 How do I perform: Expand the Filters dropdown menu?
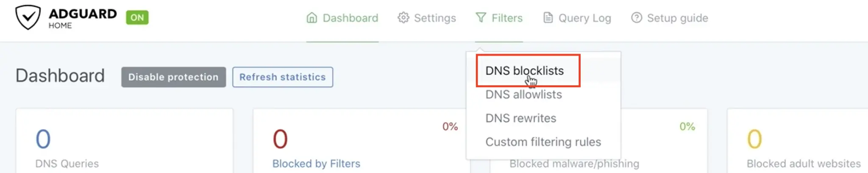[x=507, y=18]
